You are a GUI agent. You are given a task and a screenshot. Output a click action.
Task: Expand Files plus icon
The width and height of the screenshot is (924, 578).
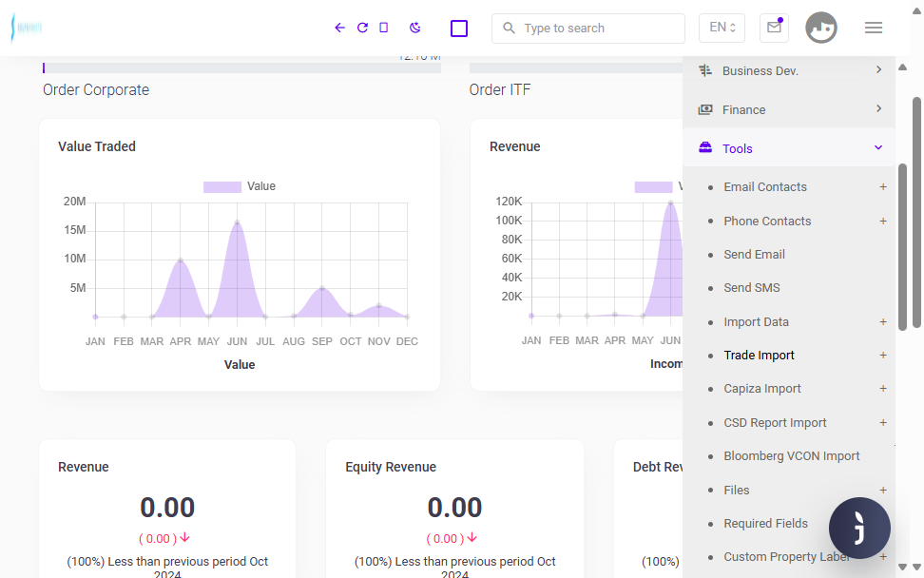[883, 491]
